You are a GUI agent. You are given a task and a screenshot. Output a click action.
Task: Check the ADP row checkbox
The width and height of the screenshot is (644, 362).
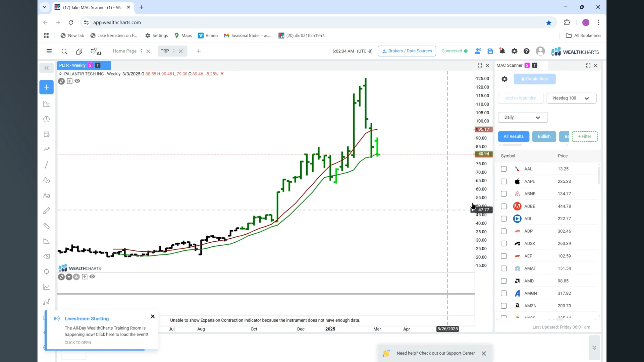504,231
